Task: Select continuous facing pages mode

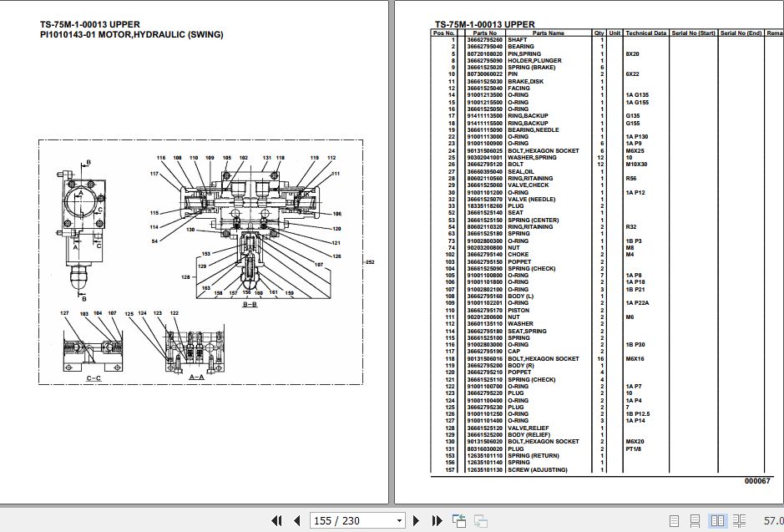Action: coord(739,520)
